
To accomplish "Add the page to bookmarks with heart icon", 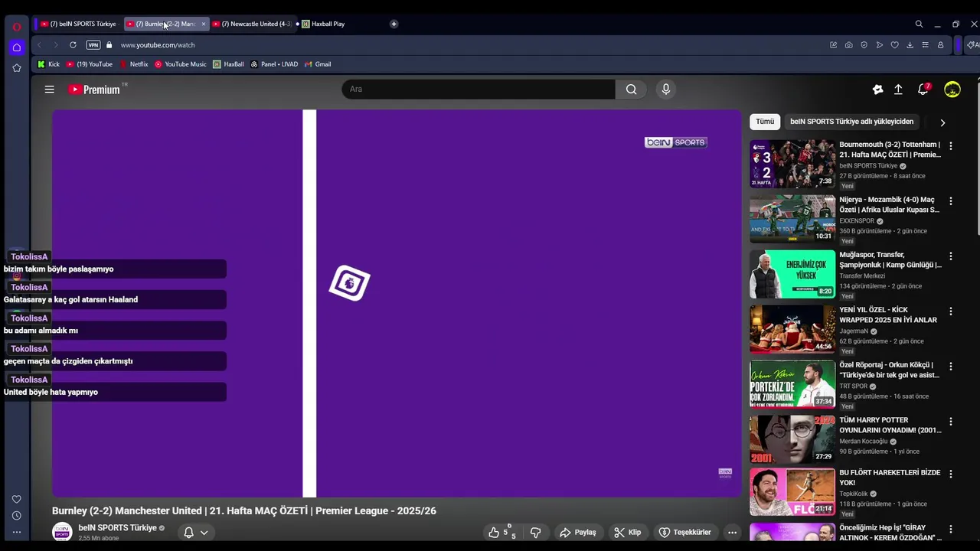I will (x=894, y=45).
